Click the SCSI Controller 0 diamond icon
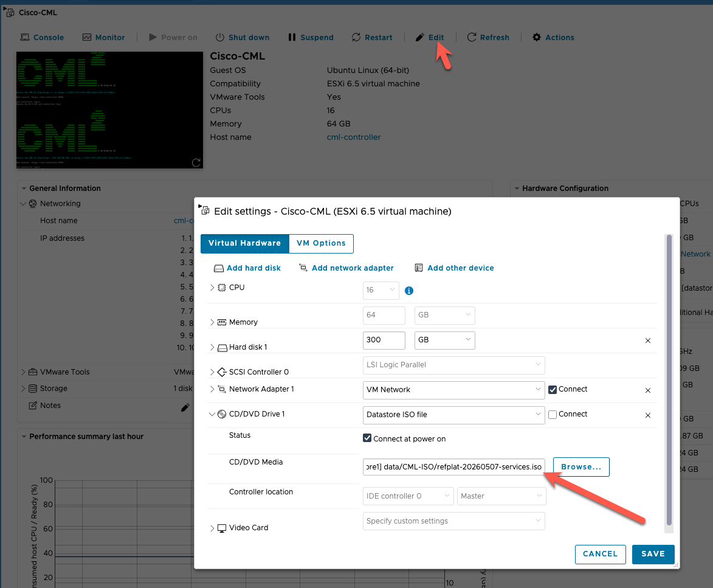 coord(222,372)
